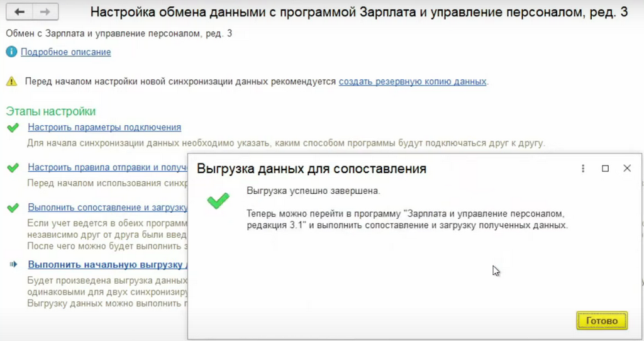Open the Подробное описание link
644x341 pixels.
(x=66, y=52)
